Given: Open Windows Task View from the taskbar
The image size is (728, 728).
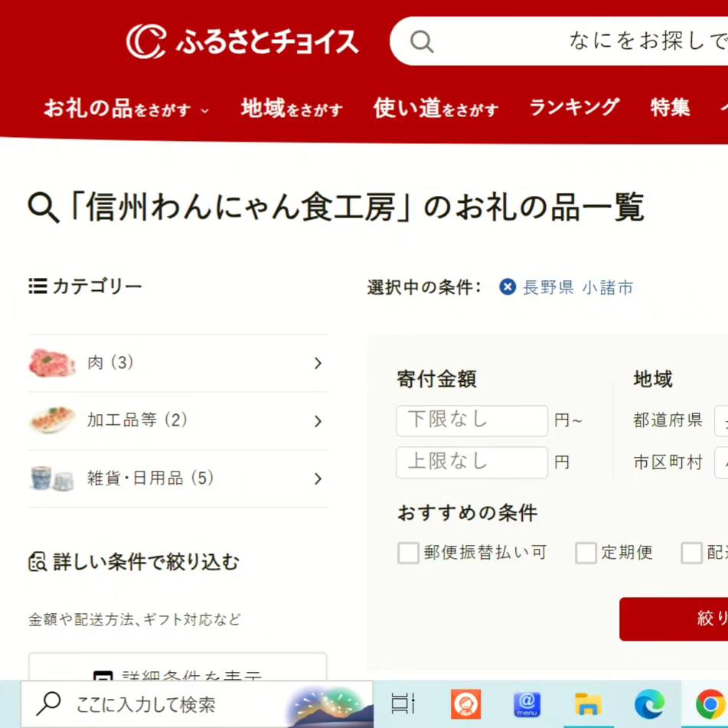Looking at the screenshot, I should click(403, 704).
